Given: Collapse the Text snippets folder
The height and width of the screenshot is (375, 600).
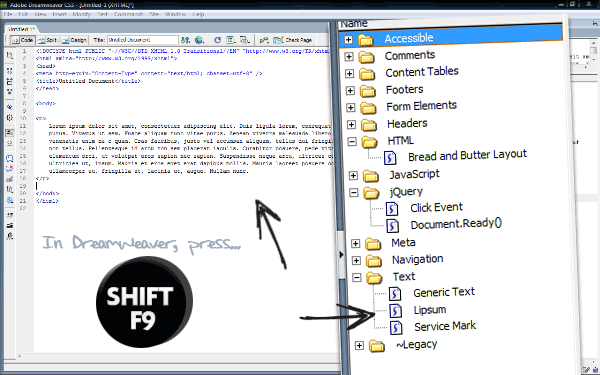Looking at the screenshot, I should click(357, 277).
